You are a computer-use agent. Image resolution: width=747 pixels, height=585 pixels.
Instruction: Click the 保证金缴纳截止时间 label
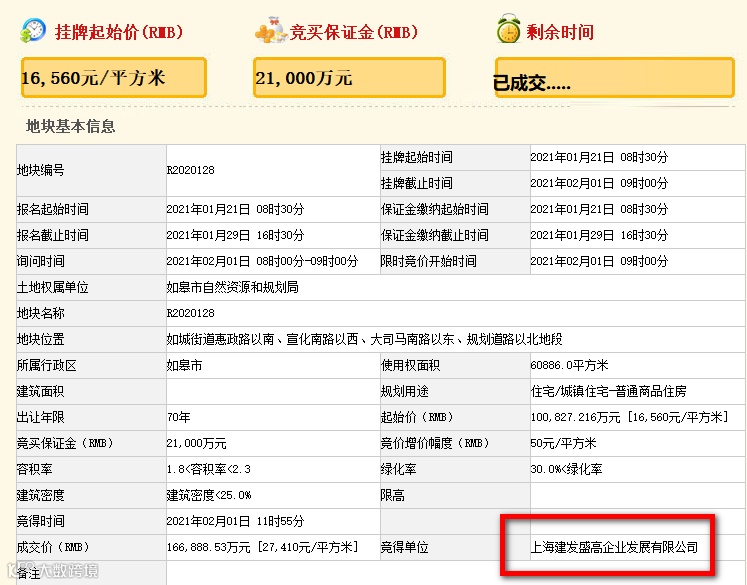click(x=434, y=235)
